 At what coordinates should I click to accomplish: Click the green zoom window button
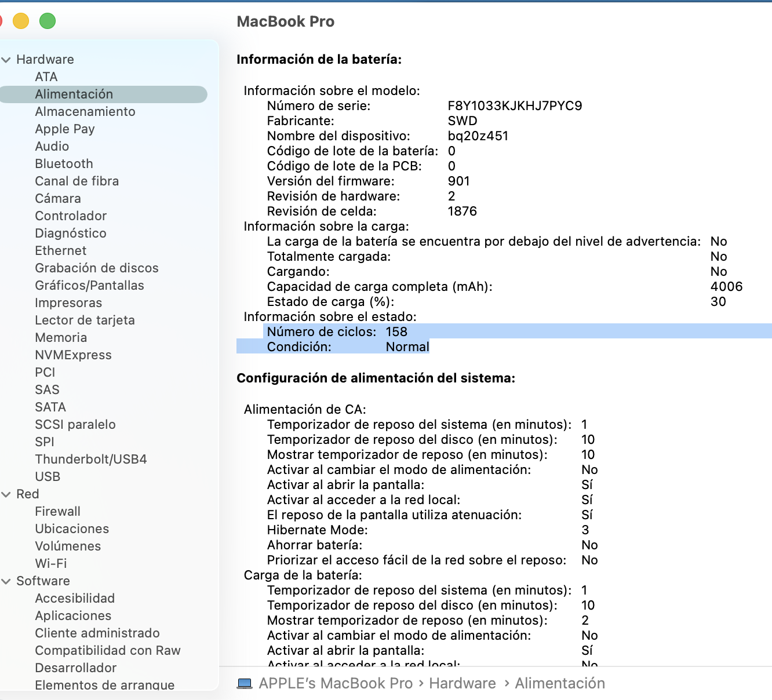pos(48,21)
